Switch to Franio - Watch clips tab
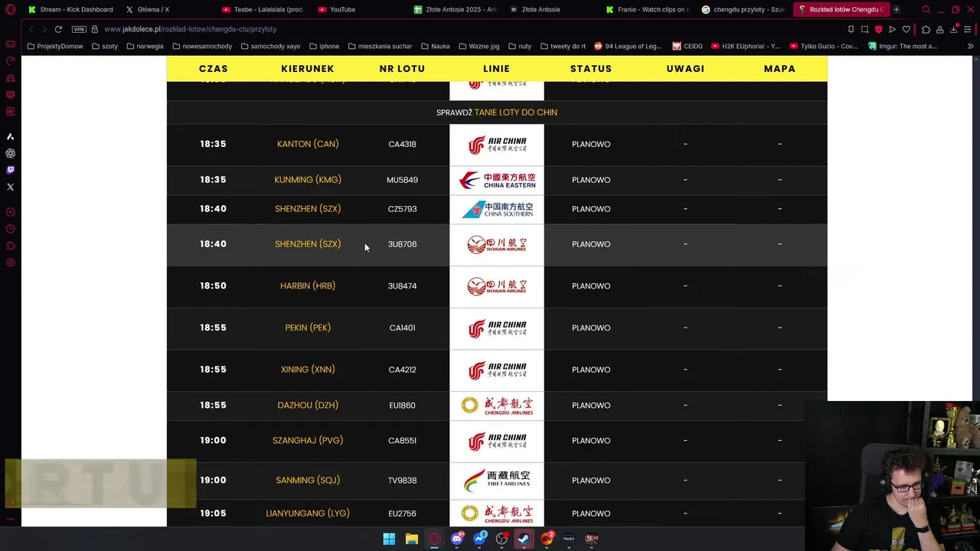 tap(647, 9)
